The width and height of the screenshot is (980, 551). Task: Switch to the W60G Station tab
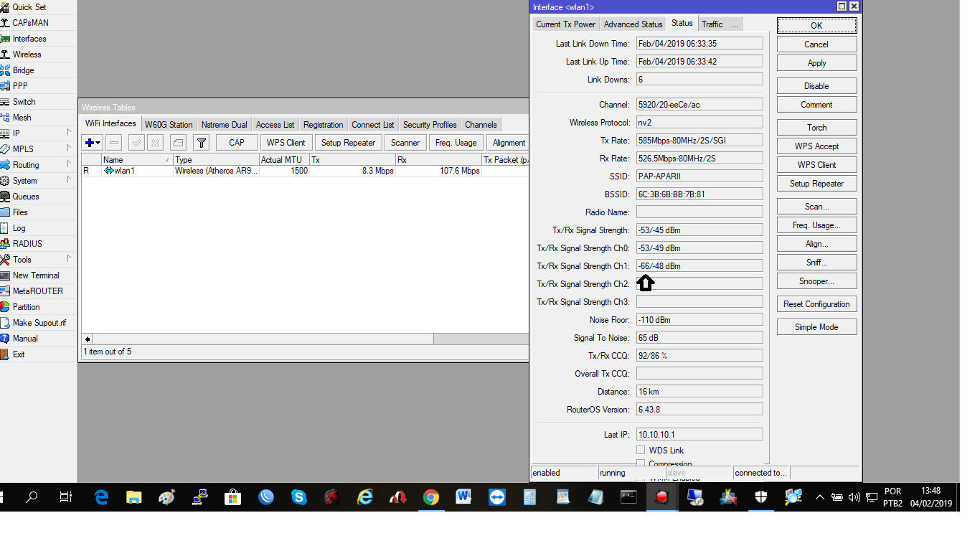tap(169, 125)
